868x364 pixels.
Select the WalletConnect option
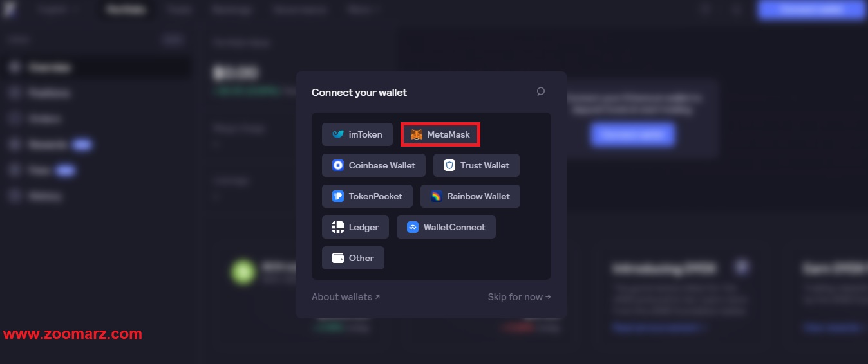coord(446,227)
